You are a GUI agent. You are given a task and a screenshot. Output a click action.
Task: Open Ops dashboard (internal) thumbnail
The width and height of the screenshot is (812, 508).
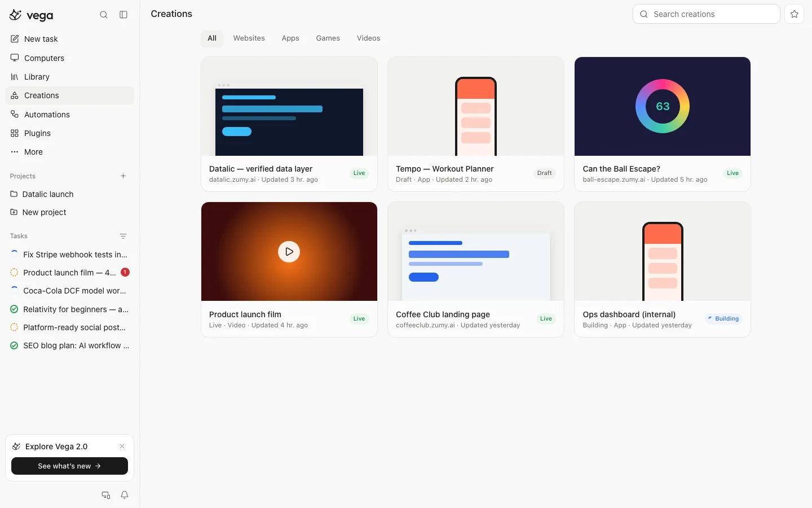point(663,252)
